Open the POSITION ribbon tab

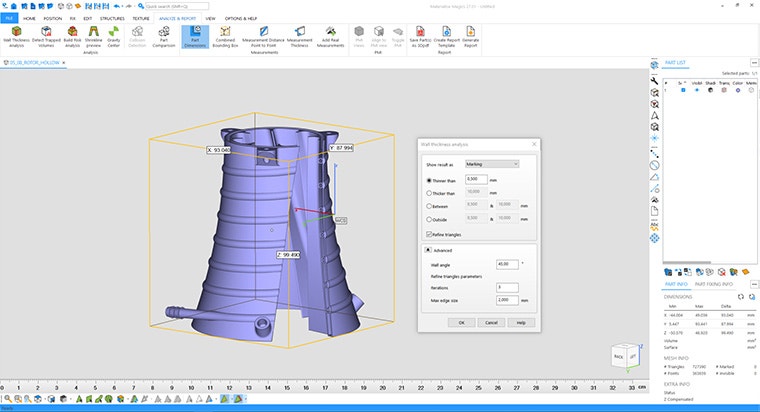coord(53,18)
